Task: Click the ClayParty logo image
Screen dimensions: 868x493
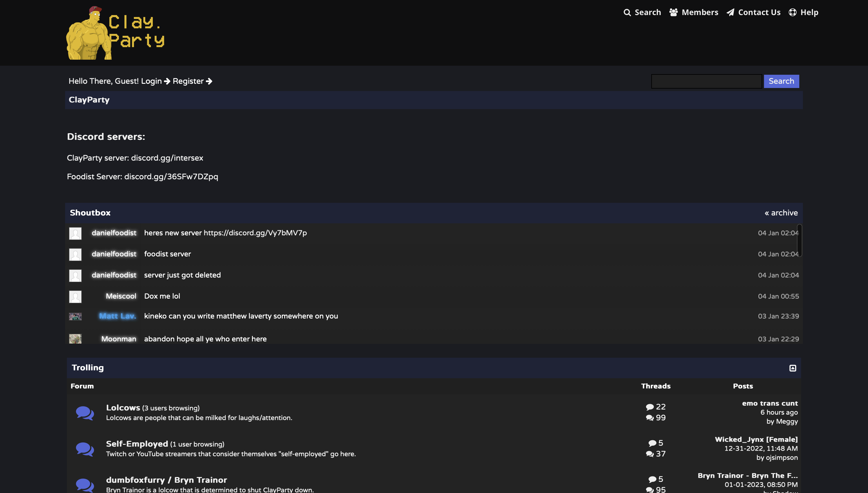Action: coord(115,33)
